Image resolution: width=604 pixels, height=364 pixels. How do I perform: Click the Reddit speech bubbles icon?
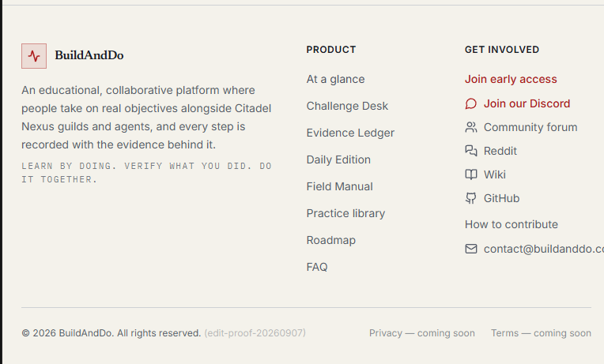click(470, 151)
